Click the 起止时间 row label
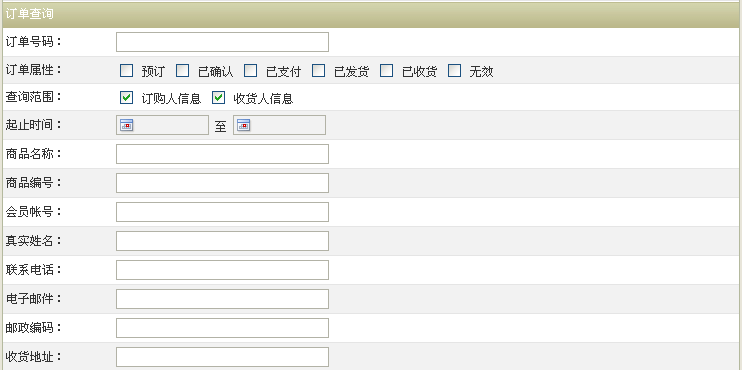The height and width of the screenshot is (370, 742). pyautogui.click(x=34, y=125)
